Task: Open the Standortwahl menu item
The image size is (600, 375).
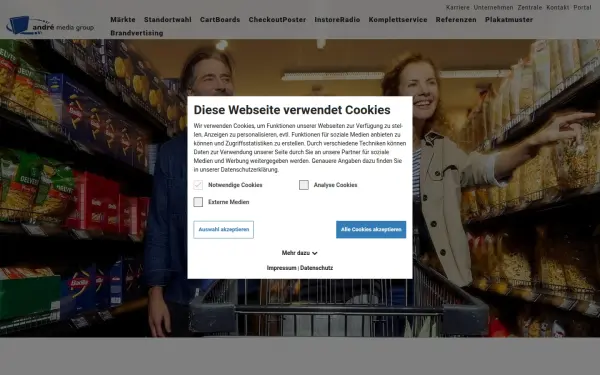Action: click(168, 20)
